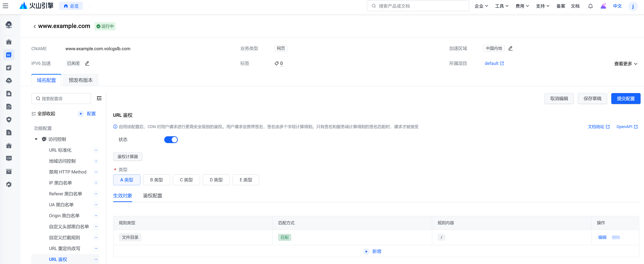Click the purple AI assistant icon

(x=603, y=6)
